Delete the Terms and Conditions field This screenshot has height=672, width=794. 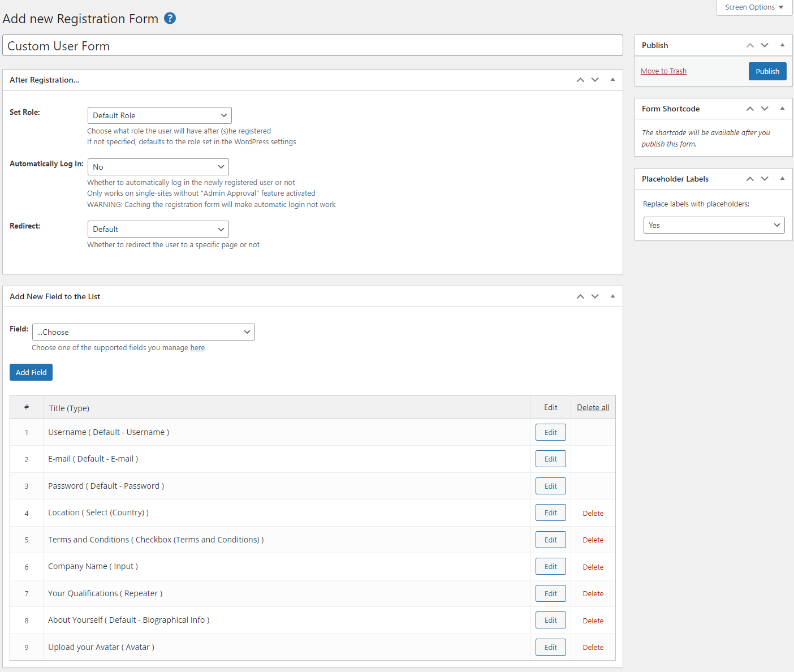coord(593,540)
